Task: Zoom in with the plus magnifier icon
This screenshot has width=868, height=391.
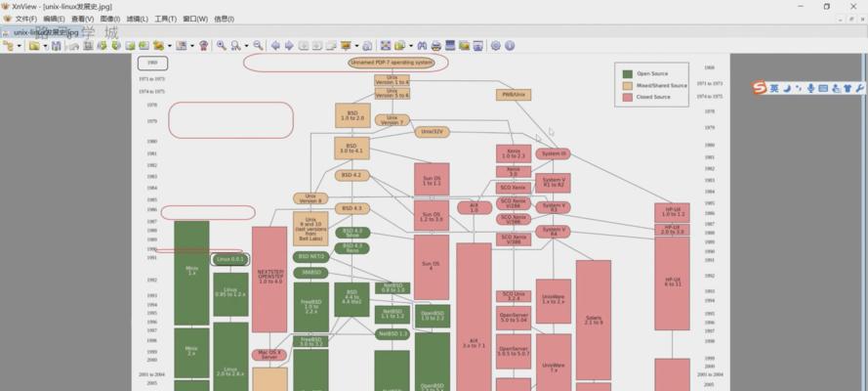Action: (221, 45)
